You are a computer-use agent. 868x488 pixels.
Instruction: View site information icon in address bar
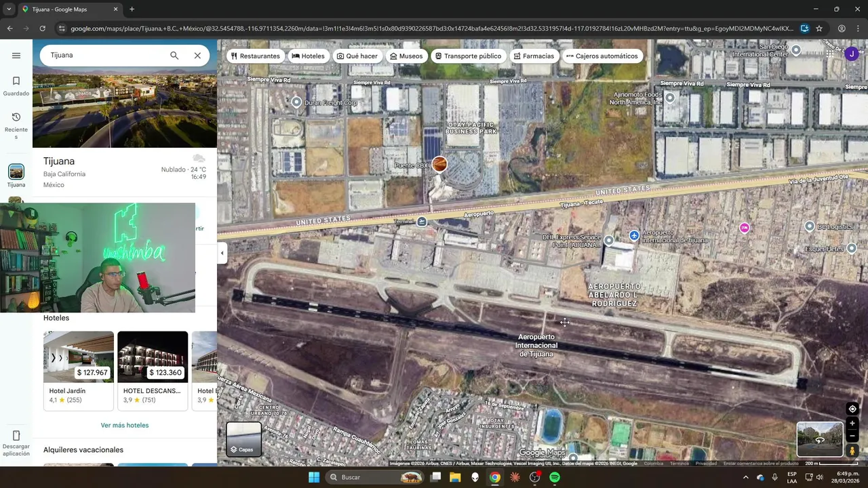point(62,28)
